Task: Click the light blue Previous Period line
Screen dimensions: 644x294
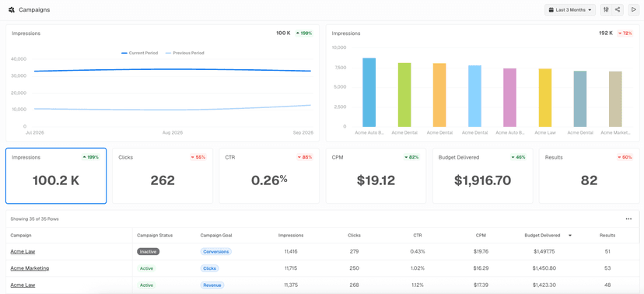Action: click(x=173, y=110)
